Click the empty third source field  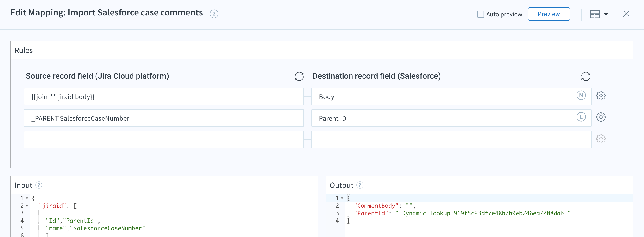click(164, 140)
